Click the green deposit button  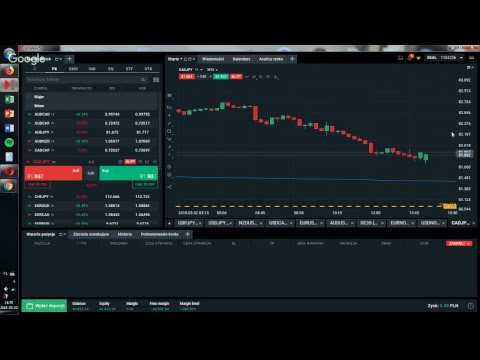coord(44,306)
